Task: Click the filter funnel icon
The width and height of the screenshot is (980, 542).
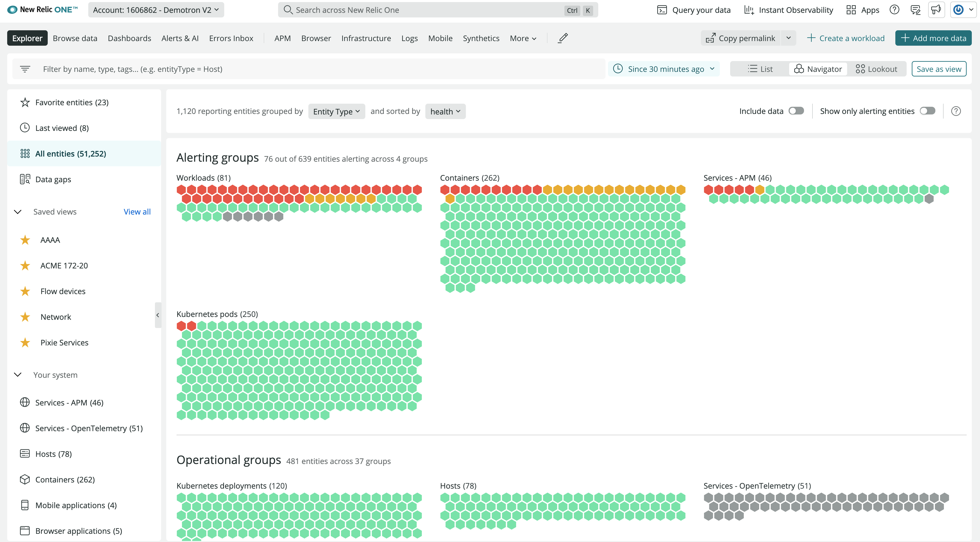Action: point(25,69)
